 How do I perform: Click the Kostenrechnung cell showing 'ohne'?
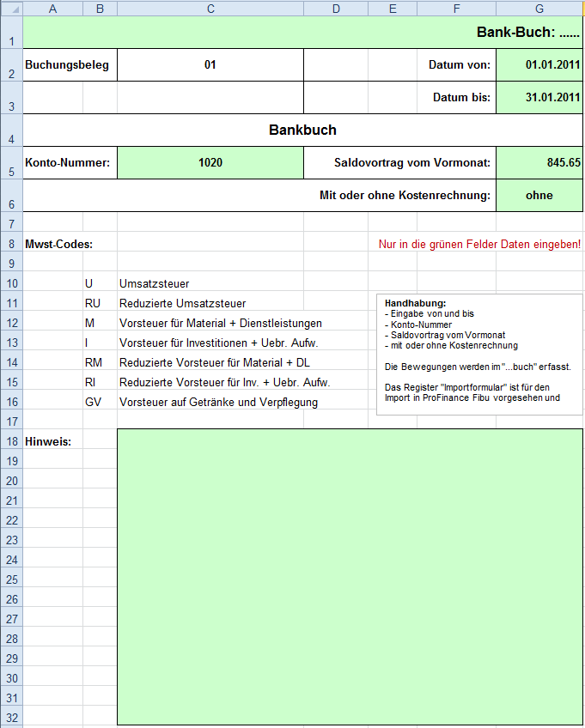click(539, 196)
